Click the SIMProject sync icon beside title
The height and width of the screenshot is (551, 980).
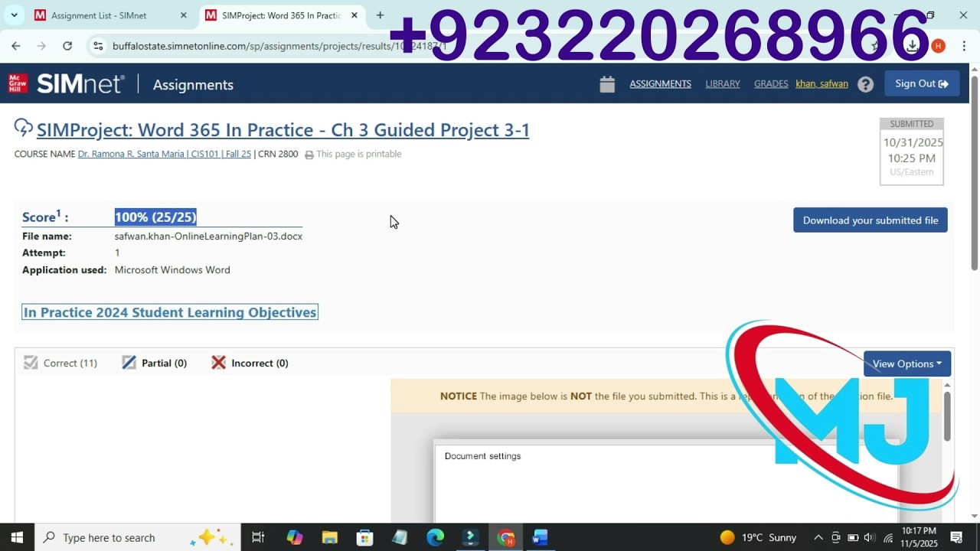[x=24, y=128]
